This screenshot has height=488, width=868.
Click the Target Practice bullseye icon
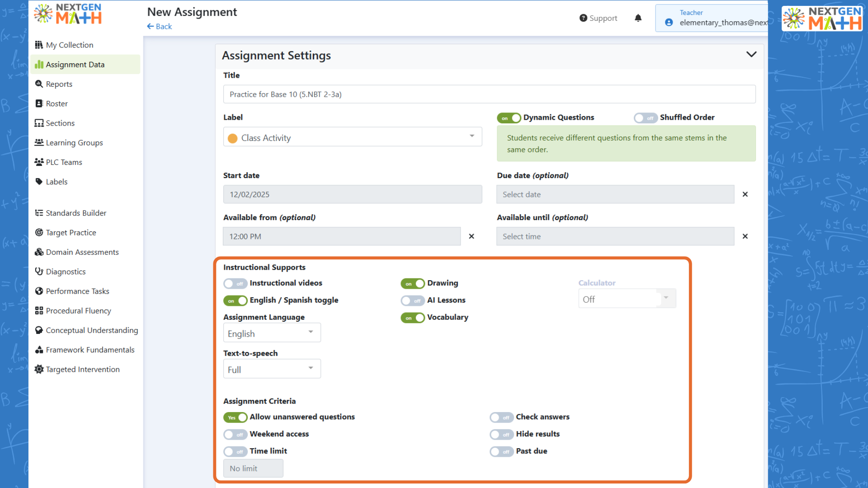point(39,232)
